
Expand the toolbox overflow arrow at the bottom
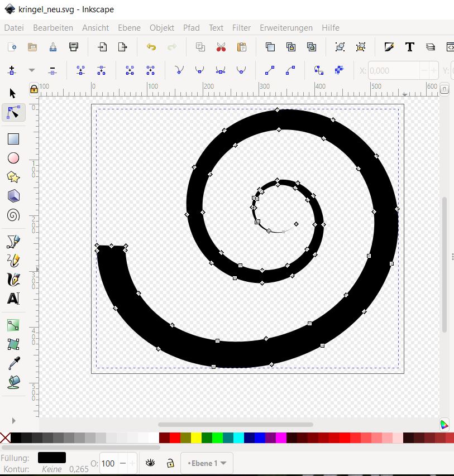point(13,420)
